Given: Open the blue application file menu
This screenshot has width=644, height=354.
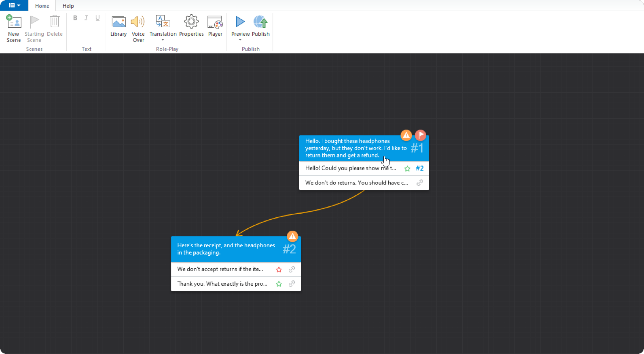Looking at the screenshot, I should 14,5.
